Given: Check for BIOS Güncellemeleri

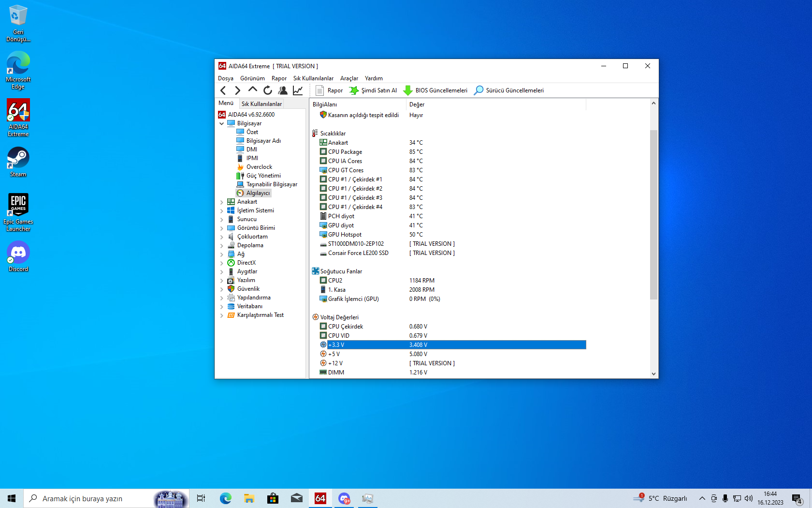Looking at the screenshot, I should (435, 90).
